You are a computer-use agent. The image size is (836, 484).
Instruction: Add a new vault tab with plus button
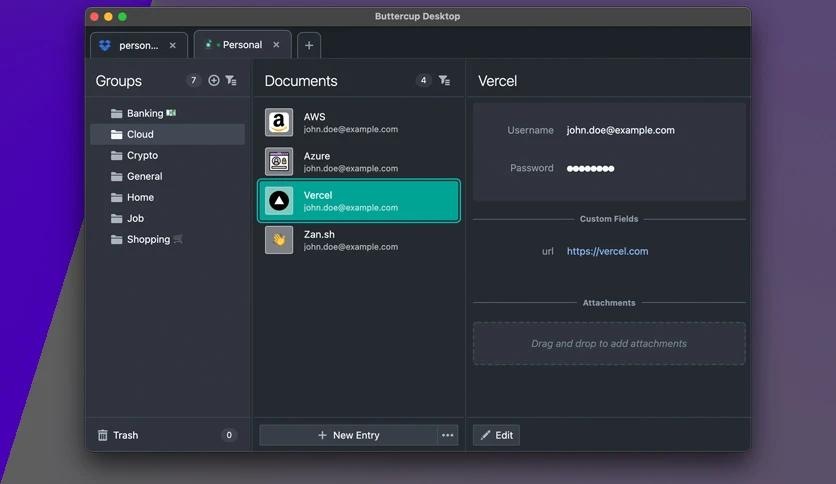(x=309, y=45)
